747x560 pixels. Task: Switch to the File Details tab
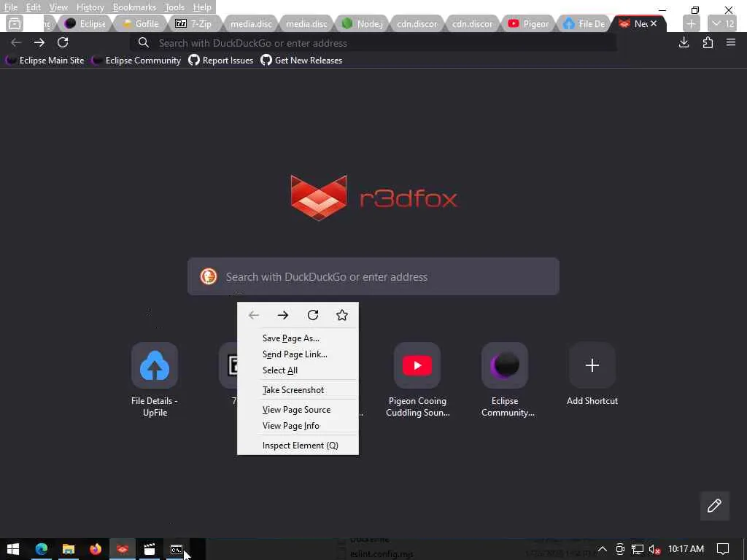(x=583, y=24)
